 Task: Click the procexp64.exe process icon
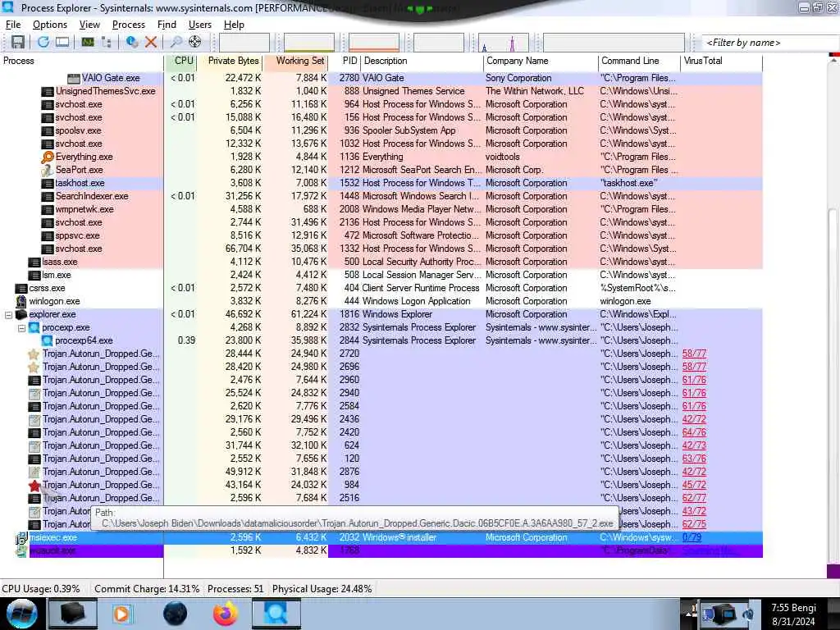tap(47, 340)
